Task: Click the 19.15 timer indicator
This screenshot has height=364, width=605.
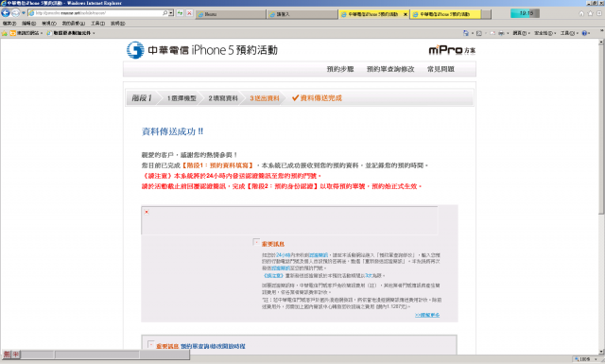Action: [526, 13]
